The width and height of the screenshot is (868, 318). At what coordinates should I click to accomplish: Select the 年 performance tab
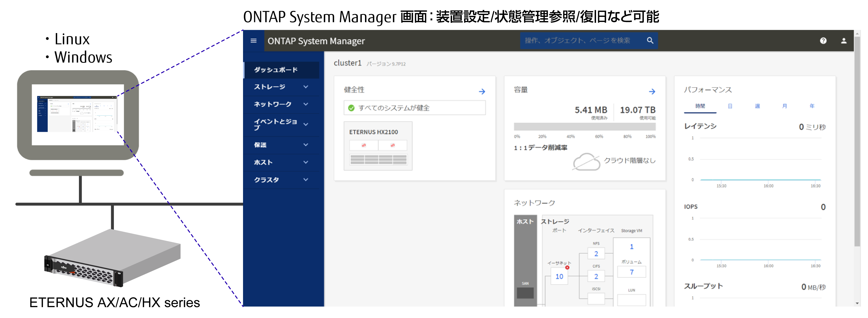(x=812, y=106)
